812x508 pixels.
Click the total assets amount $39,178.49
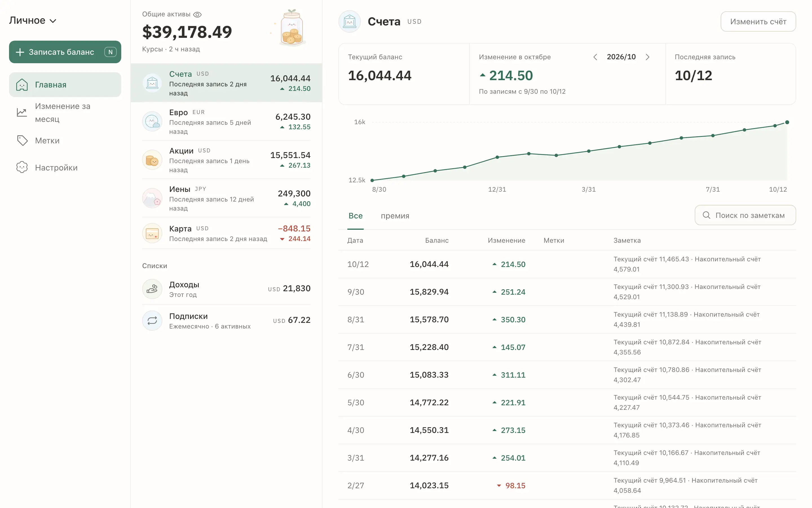pyautogui.click(x=187, y=32)
